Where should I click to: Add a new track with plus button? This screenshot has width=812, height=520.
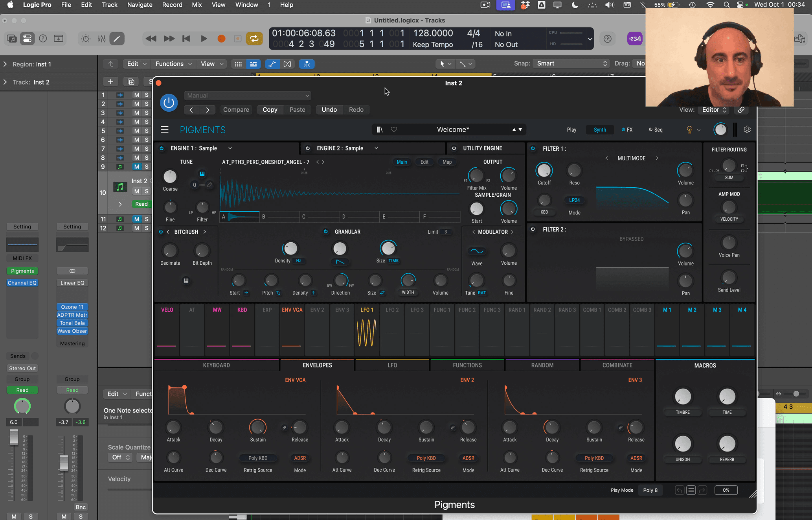coord(110,82)
